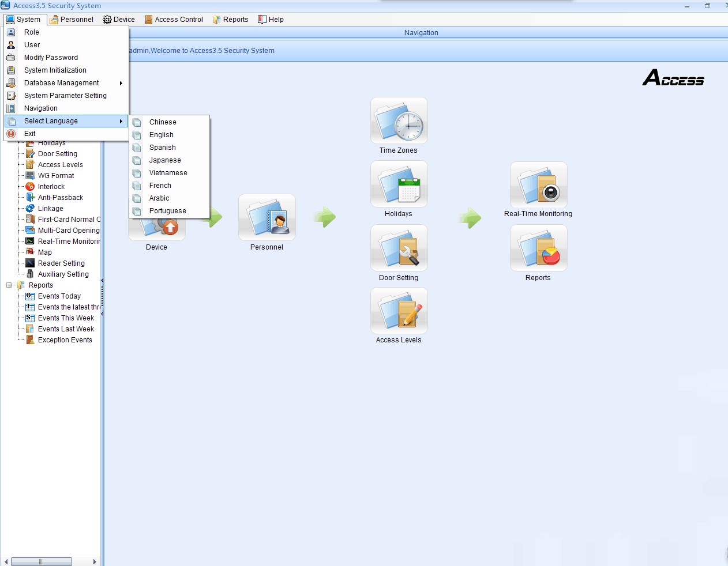Open the Time Zones navigation icon
Viewport: 728px width, 566px height.
pyautogui.click(x=399, y=121)
